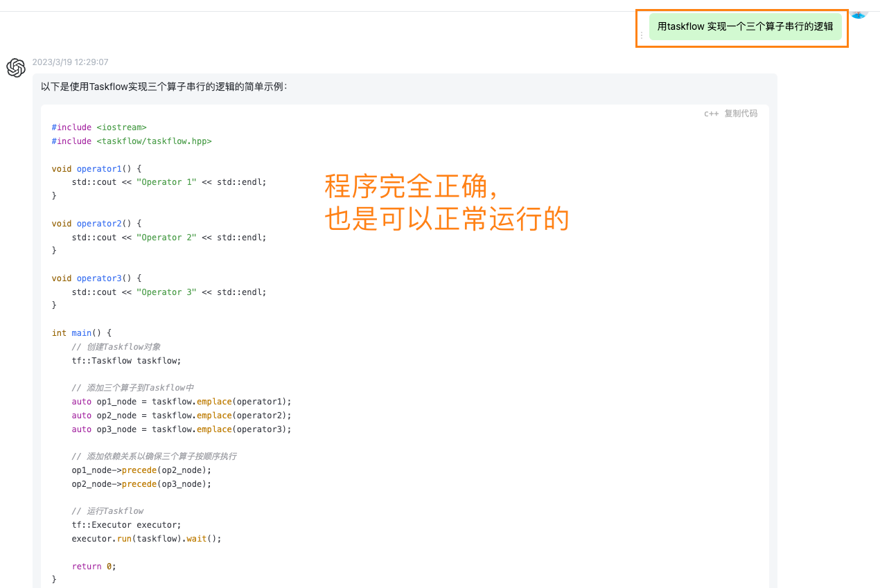Click the intro sentence 以下是使用Taskflow实现
This screenshot has width=880, height=588.
164,87
